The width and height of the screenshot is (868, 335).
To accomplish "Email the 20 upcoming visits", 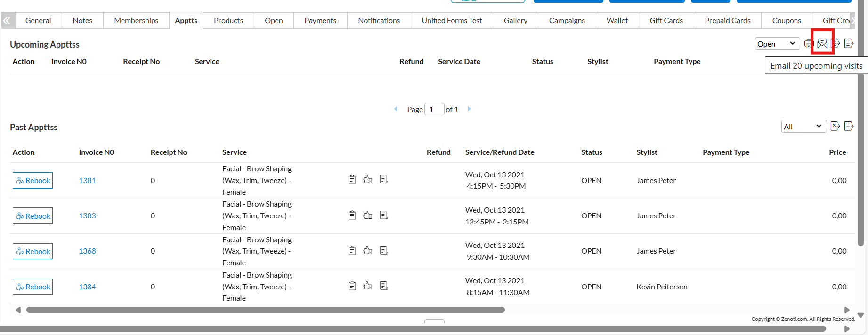I will click(x=822, y=44).
